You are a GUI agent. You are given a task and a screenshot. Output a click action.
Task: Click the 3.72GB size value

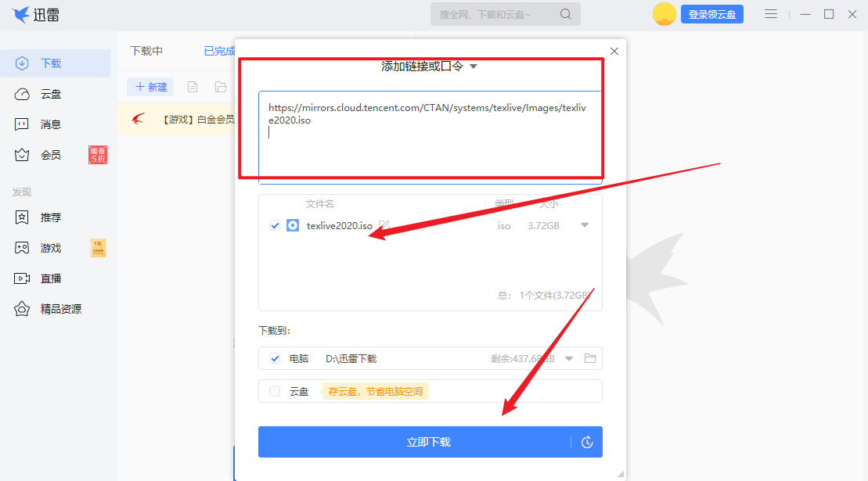[x=544, y=225]
